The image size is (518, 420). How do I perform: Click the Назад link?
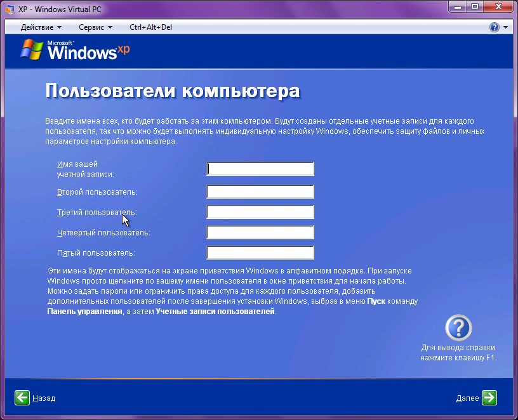[x=44, y=398]
